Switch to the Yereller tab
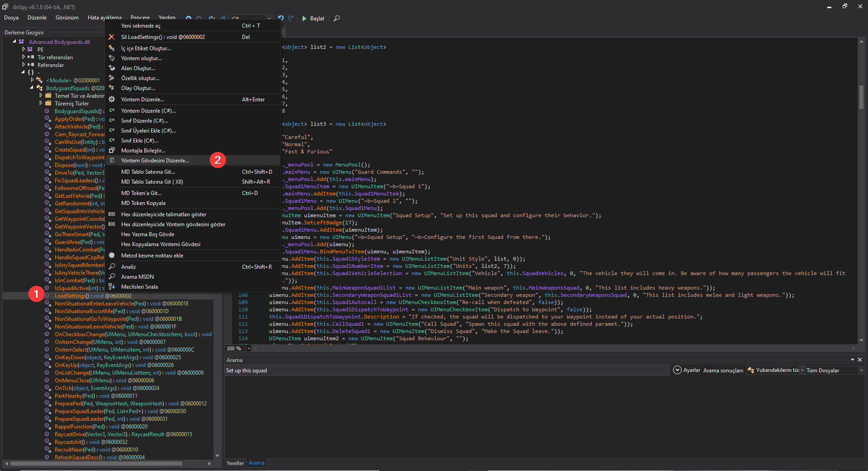The image size is (868, 471). [x=235, y=463]
